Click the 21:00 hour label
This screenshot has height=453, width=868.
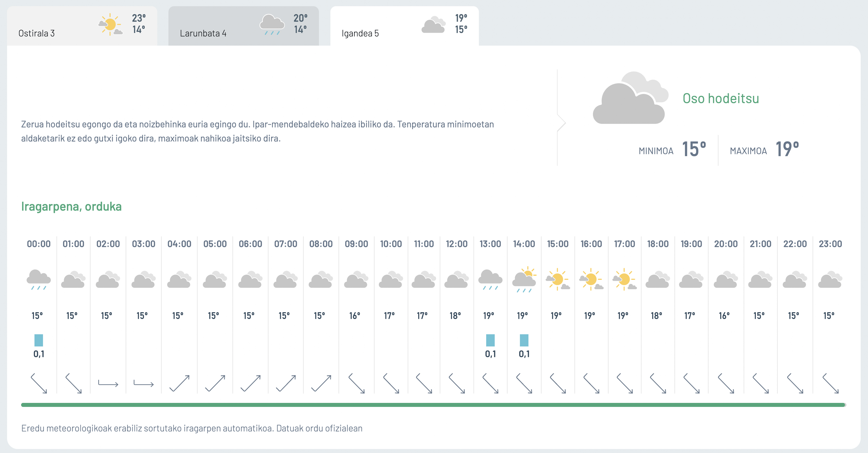point(761,244)
